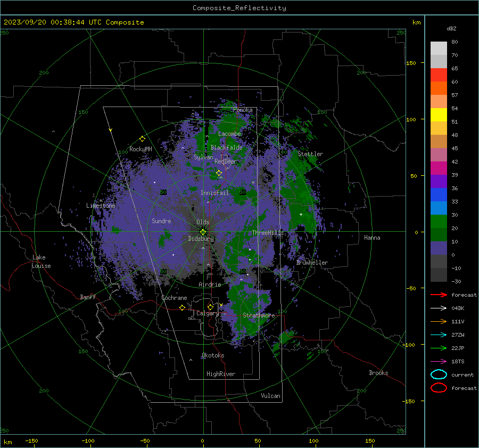The height and width of the screenshot is (448, 479).
Task: Click the dBZ scale heading
Action: point(451,29)
